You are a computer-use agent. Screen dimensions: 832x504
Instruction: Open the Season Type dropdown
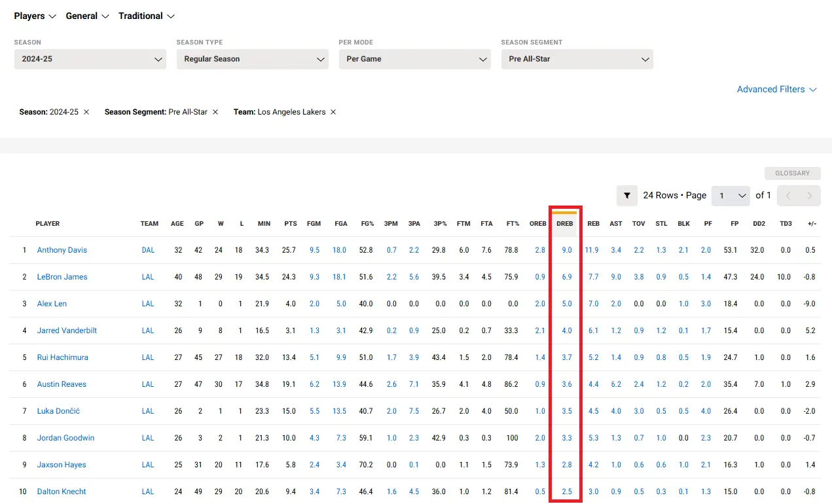pos(253,59)
